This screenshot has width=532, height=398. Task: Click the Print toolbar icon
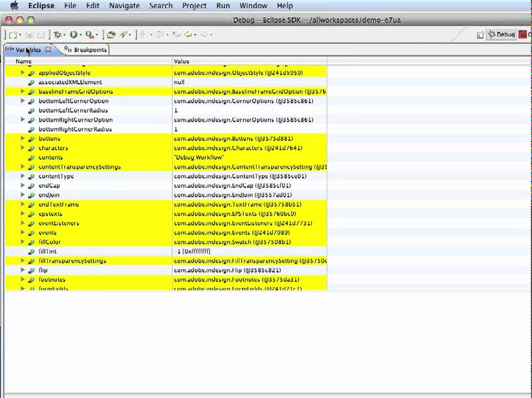41,35
